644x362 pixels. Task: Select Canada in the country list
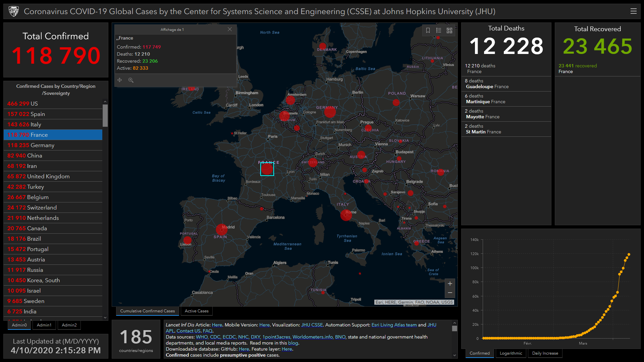click(53, 228)
